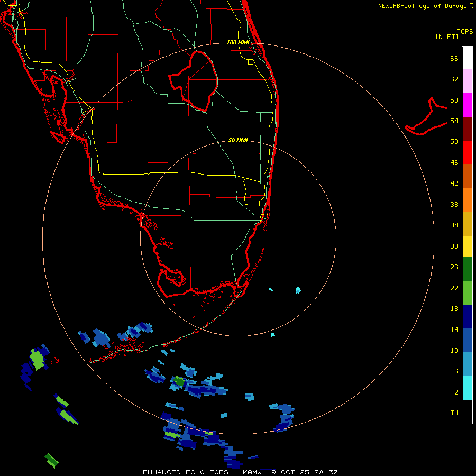Pick the bright yellow legend swatch
This screenshot has height=476, width=476.
point(467,246)
